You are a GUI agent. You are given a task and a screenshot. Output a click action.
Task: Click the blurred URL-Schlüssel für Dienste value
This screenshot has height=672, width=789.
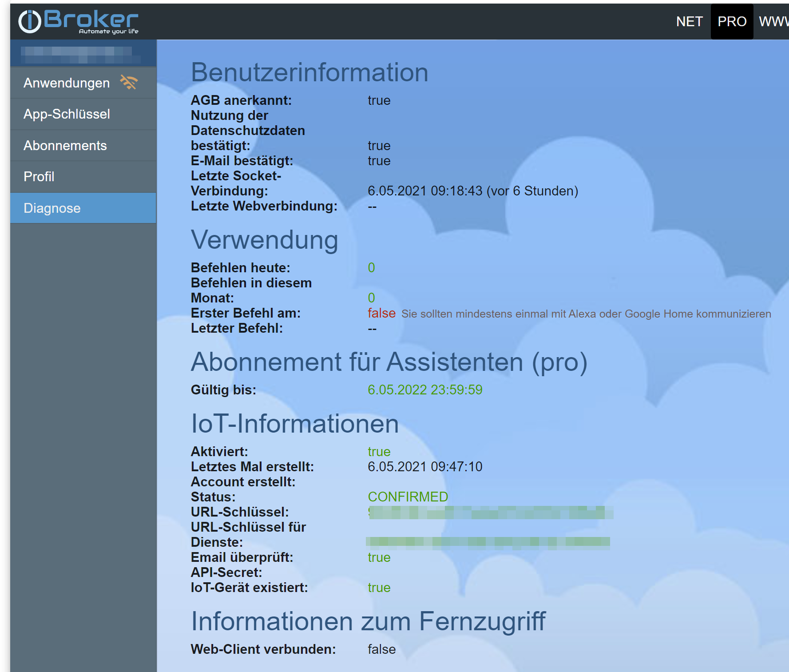click(x=488, y=542)
